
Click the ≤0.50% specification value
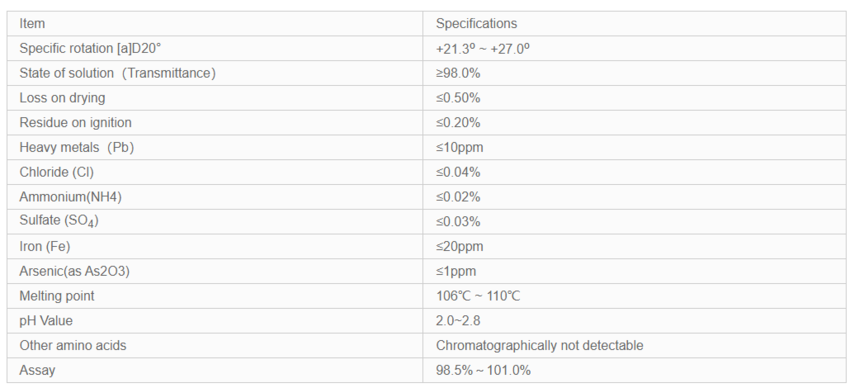point(458,98)
